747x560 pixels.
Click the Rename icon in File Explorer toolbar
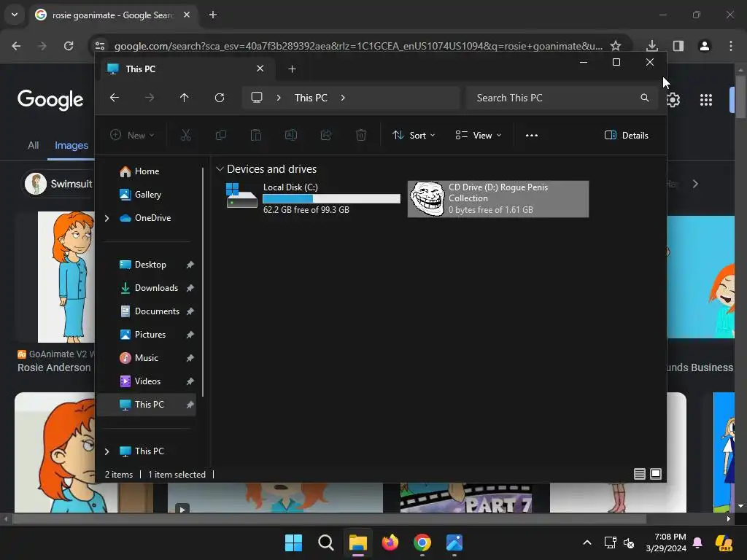[290, 135]
